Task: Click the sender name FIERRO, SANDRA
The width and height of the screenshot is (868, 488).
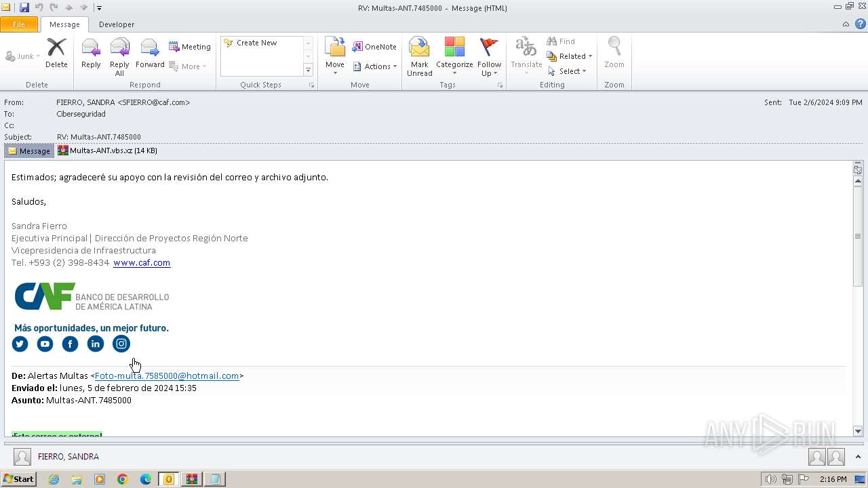Action: pyautogui.click(x=123, y=102)
